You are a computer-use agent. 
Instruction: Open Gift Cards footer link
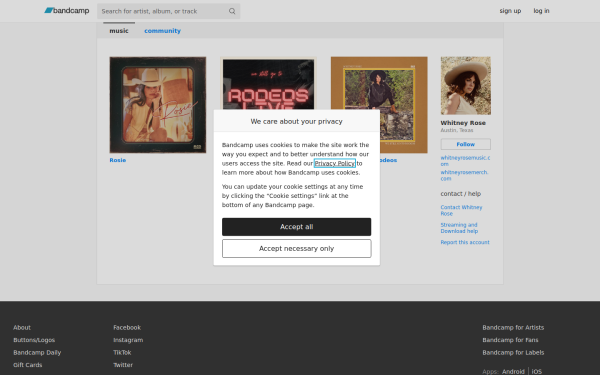click(28, 365)
